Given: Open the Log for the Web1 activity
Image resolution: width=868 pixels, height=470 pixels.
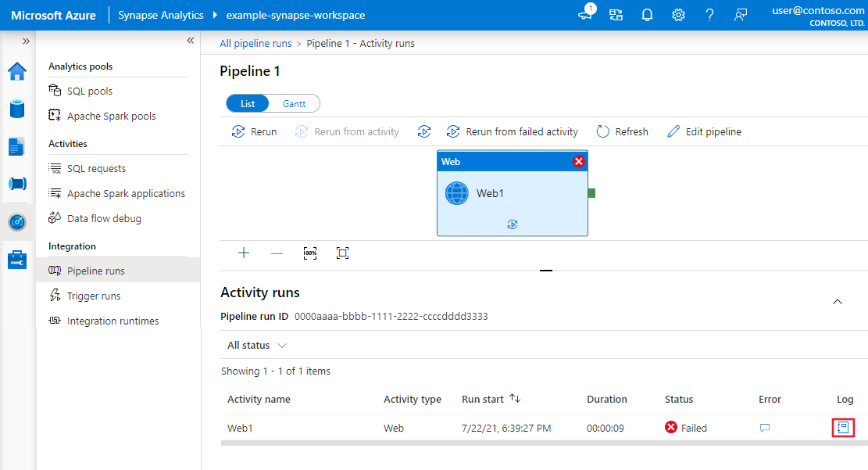Looking at the screenshot, I should coord(843,427).
